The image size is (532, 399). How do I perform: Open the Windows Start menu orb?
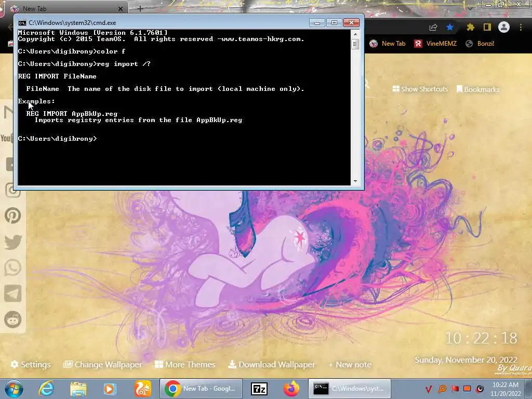tap(14, 389)
